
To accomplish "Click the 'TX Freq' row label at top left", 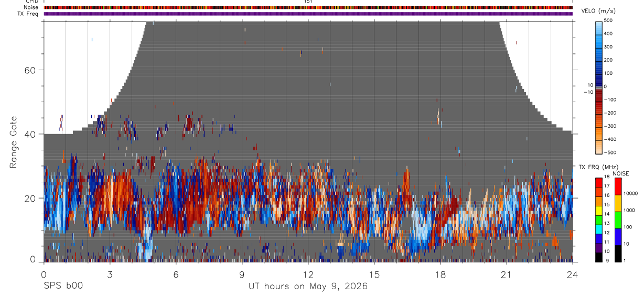I will coord(29,14).
